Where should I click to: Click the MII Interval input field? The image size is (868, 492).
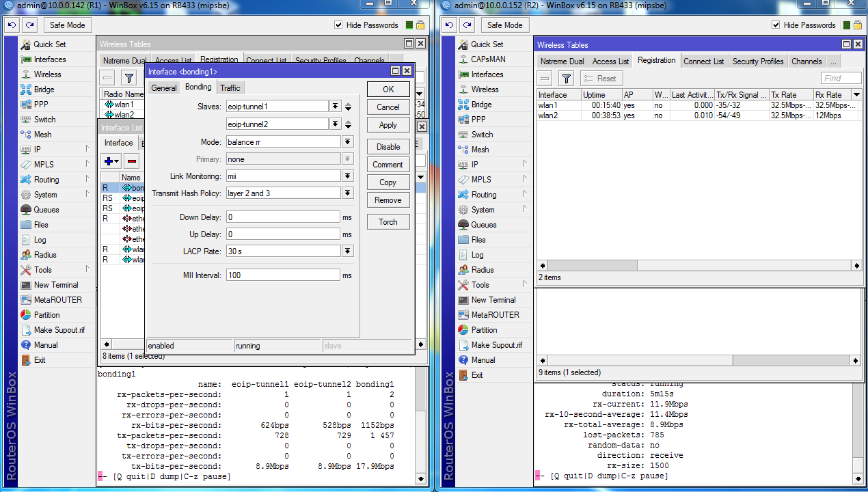[283, 275]
